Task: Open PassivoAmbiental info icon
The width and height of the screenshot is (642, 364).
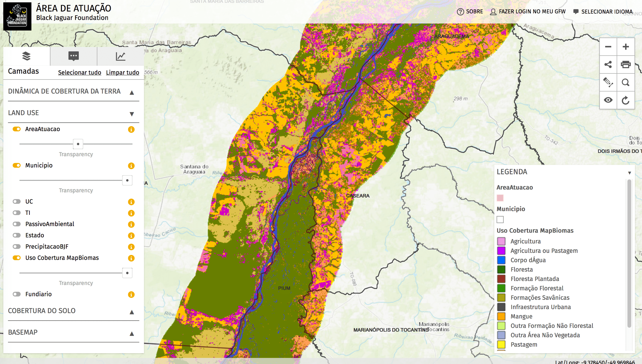Action: click(131, 224)
